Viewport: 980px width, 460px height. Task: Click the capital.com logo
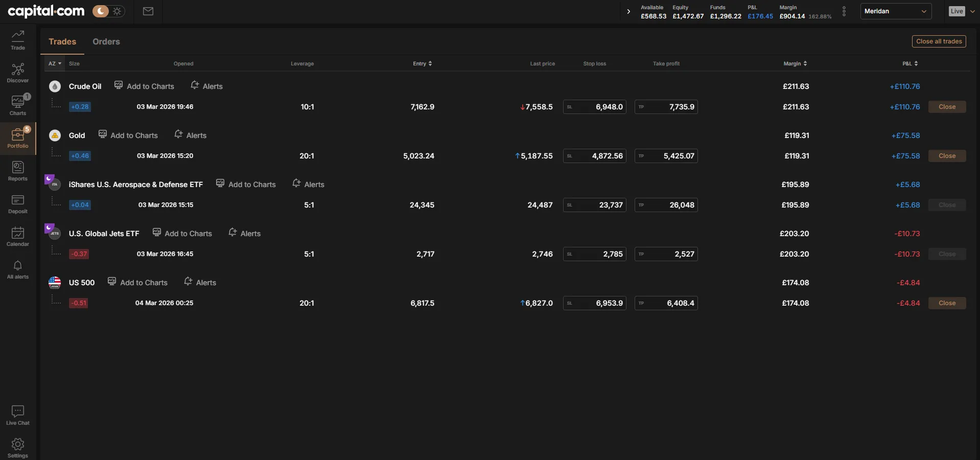46,11
